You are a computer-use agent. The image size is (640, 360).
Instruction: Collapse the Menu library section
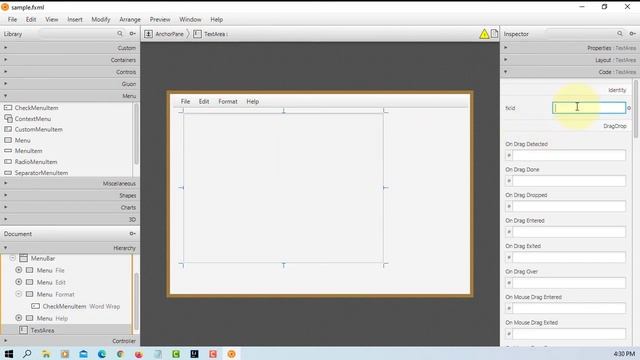coord(70,96)
